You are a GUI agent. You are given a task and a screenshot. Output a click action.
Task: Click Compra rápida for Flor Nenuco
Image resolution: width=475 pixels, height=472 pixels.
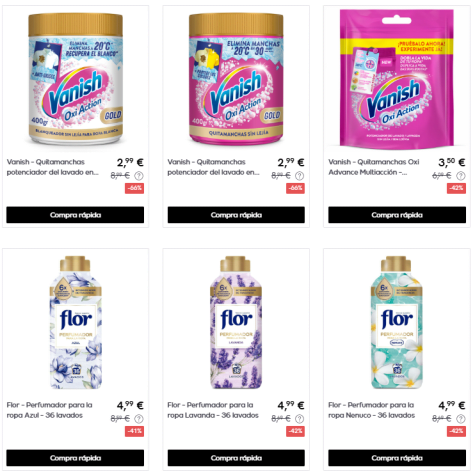397,458
